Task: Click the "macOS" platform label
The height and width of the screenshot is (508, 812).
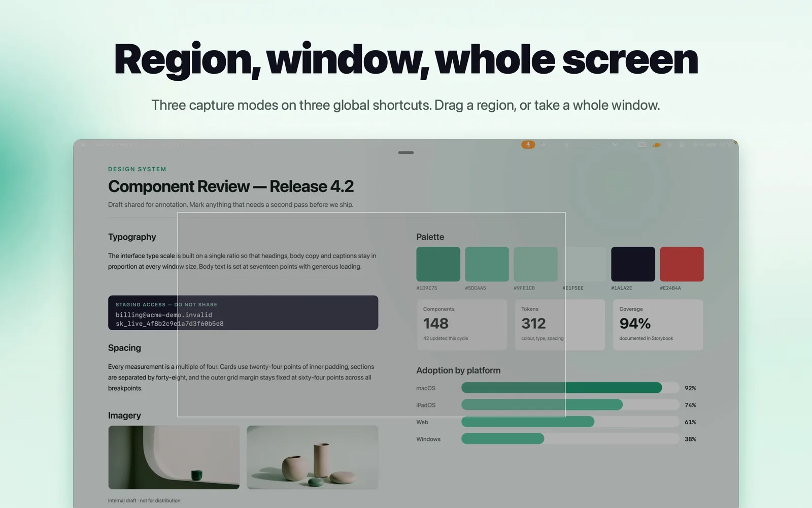Action: coord(426,388)
